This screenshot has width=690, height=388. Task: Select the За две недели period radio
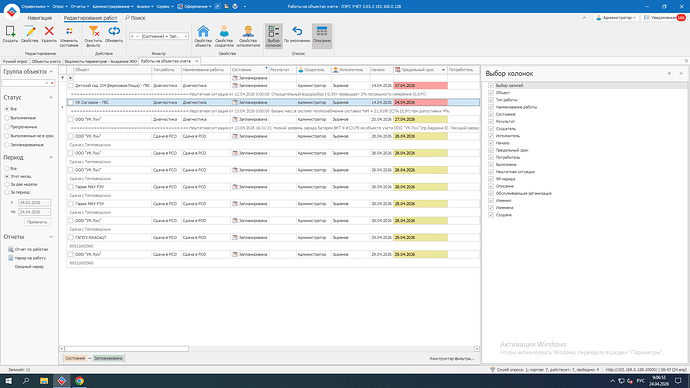7,184
